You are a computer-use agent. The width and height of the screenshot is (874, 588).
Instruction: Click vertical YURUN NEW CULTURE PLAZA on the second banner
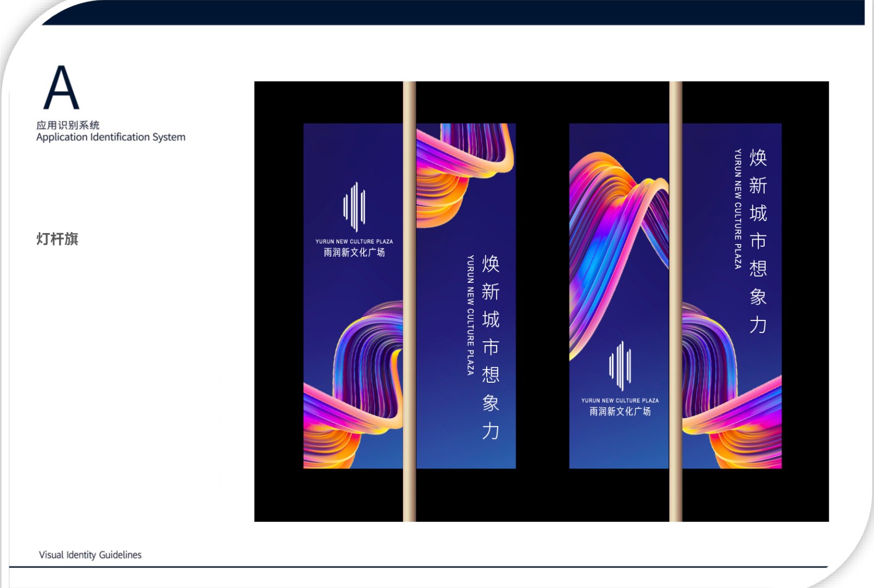[x=470, y=315]
